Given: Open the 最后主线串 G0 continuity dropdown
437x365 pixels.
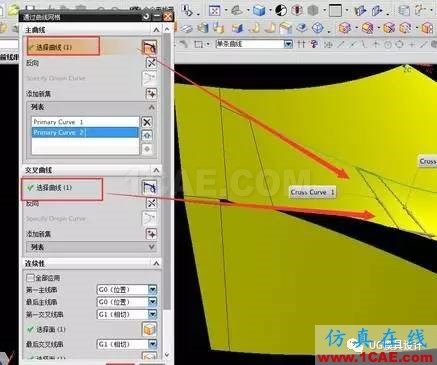Looking at the screenshot, I should 152,302.
